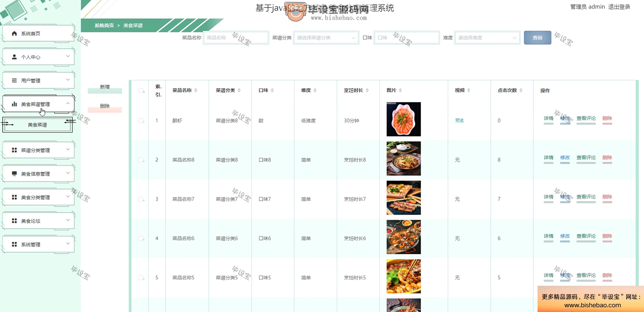Image resolution: width=644 pixels, height=312 pixels.
Task: Check the row 4 菜品名称6 checkbox
Action: [141, 238]
